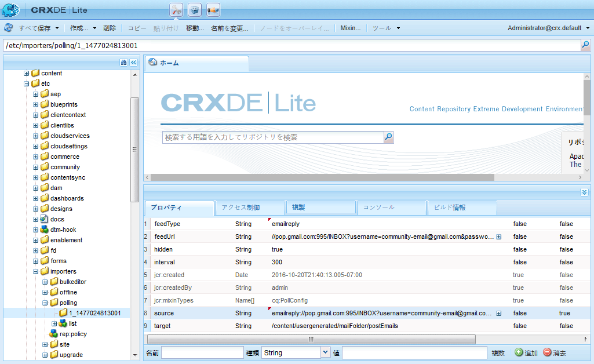Click the home icon on ホーム tab

click(153, 62)
